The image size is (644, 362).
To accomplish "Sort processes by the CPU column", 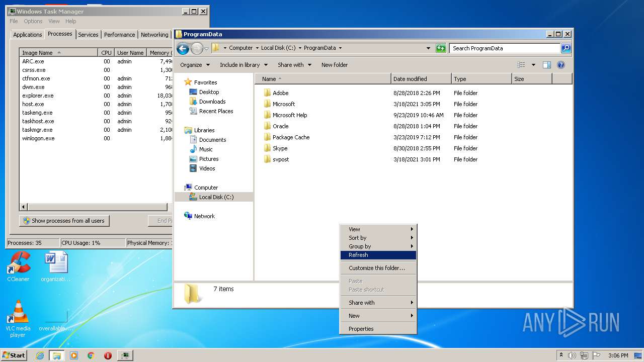I will coord(106,53).
